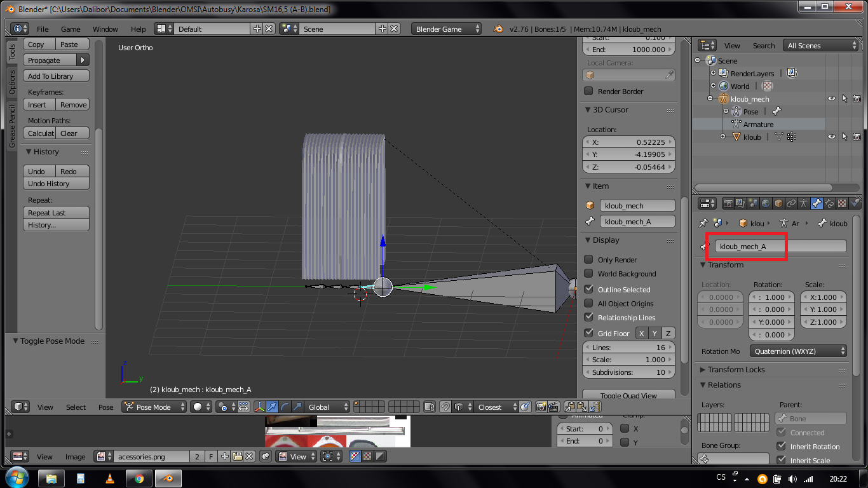Click the OpenGL render image camera icon
Image resolution: width=868 pixels, height=488 pixels.
[541, 407]
